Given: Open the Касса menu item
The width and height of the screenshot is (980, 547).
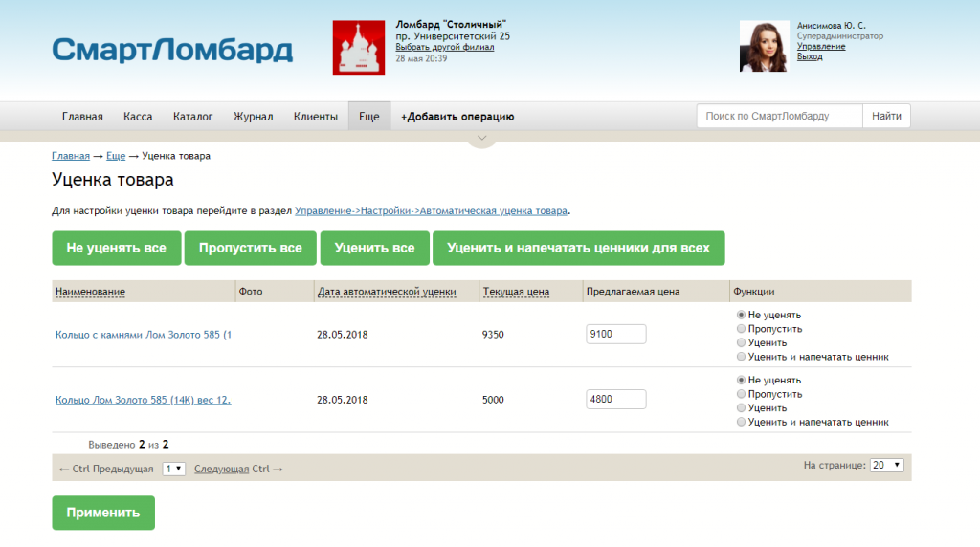Looking at the screenshot, I should (138, 117).
